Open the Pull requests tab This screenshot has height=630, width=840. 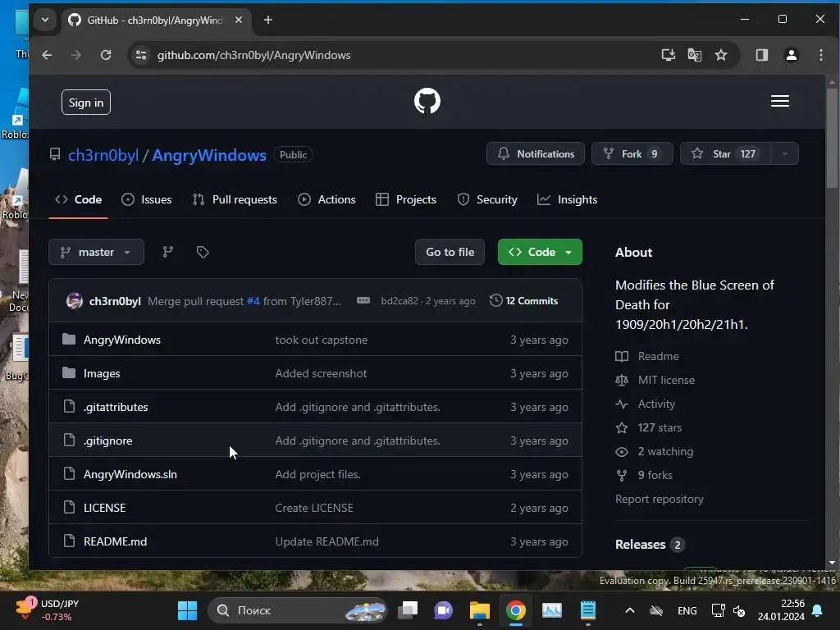click(235, 199)
